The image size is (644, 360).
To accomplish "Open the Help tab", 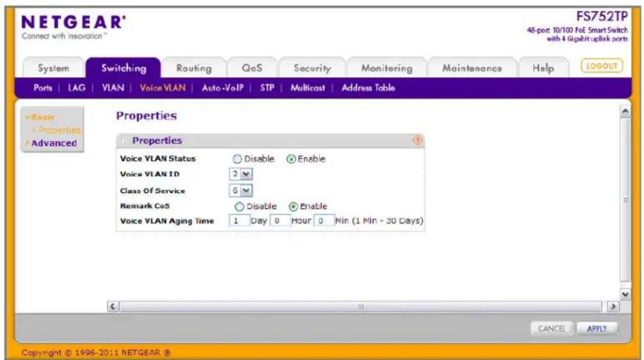I will click(544, 68).
